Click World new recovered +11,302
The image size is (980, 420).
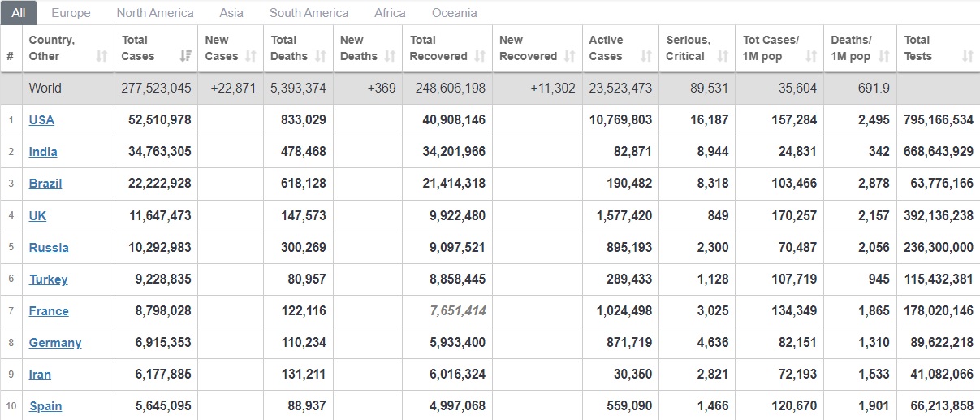click(x=553, y=89)
